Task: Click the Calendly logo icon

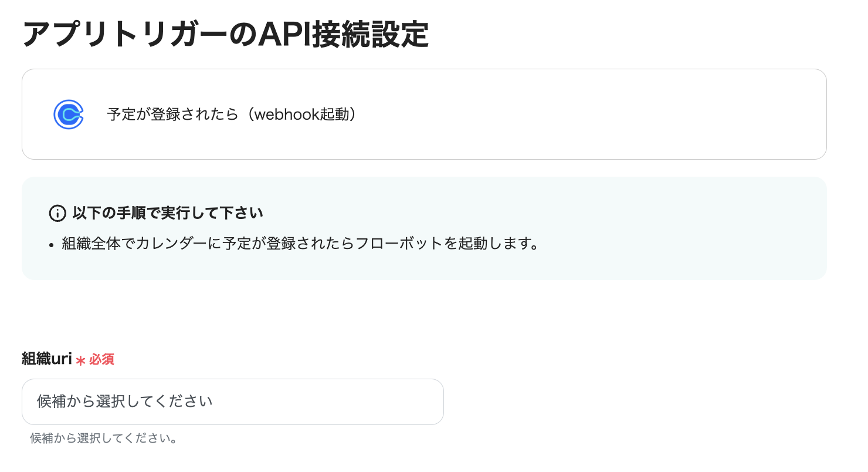Action: (68, 114)
